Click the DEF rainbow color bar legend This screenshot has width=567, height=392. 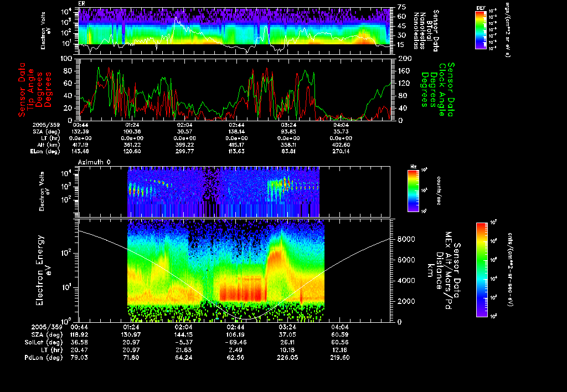tap(481, 30)
